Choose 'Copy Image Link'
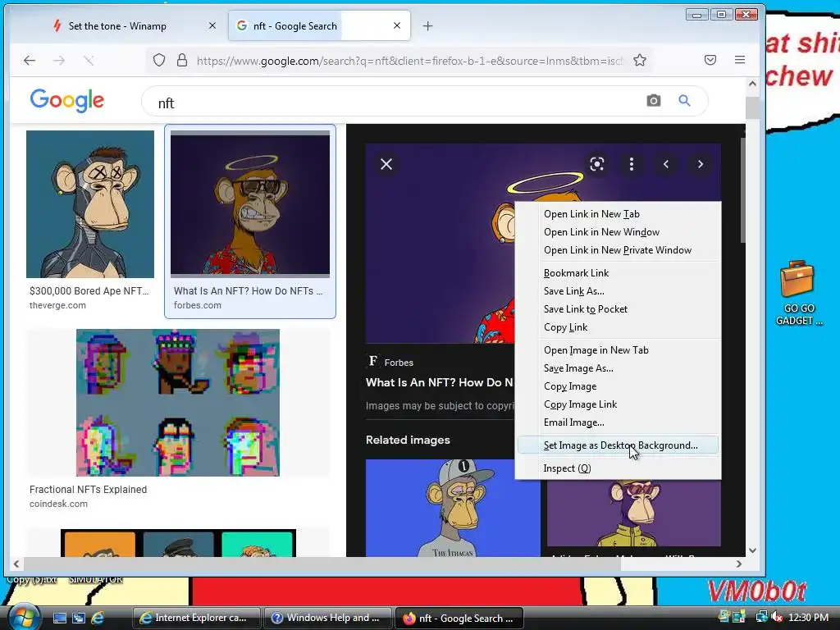 click(618, 404)
